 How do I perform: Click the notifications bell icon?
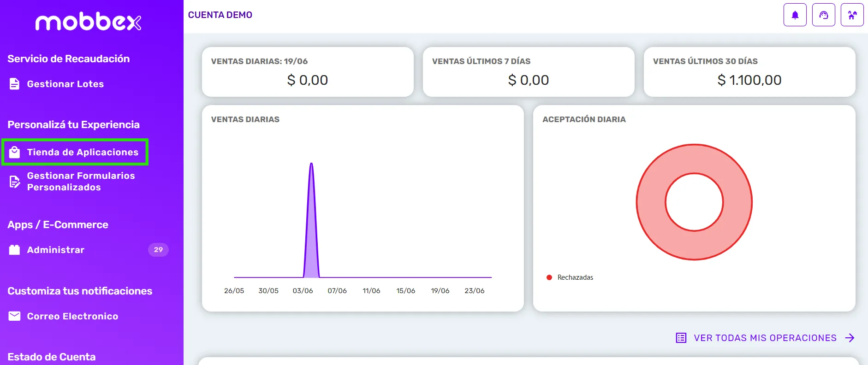pyautogui.click(x=795, y=15)
